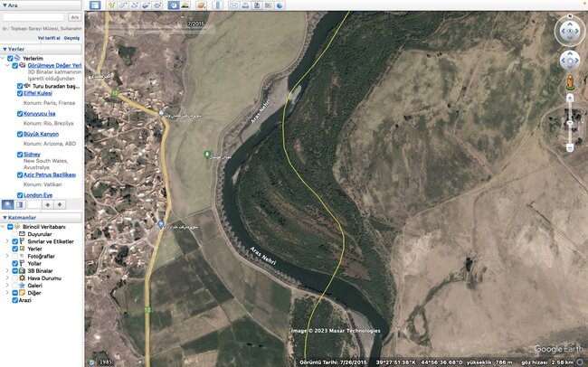The width and height of the screenshot is (588, 367).
Task: Open the Street View pegman icon
Action: (569, 83)
